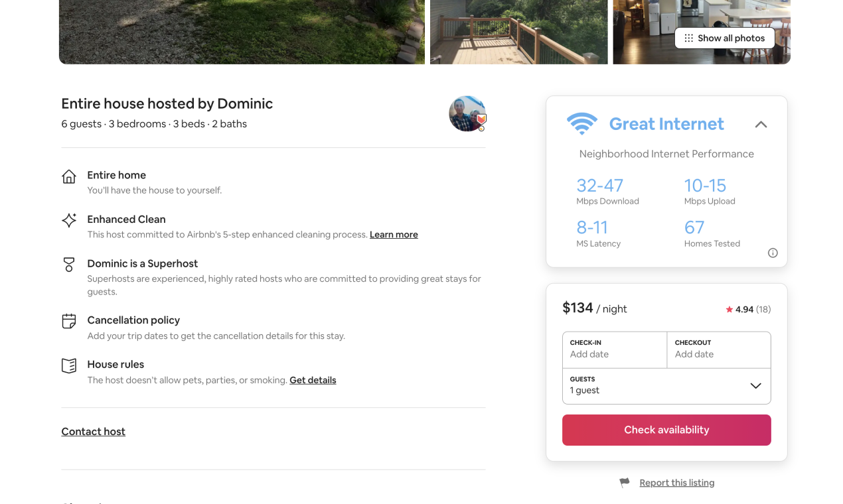
Task: Follow the Learn more link
Action: click(x=394, y=235)
